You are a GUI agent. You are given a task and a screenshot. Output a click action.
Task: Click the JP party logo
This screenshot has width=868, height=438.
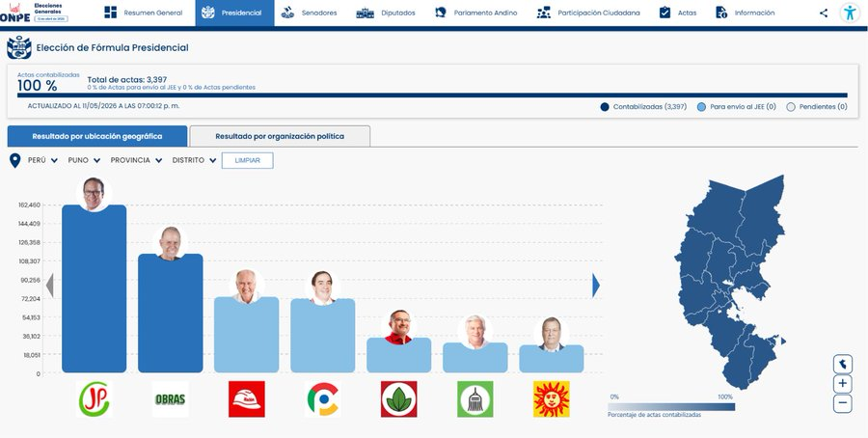(x=95, y=398)
